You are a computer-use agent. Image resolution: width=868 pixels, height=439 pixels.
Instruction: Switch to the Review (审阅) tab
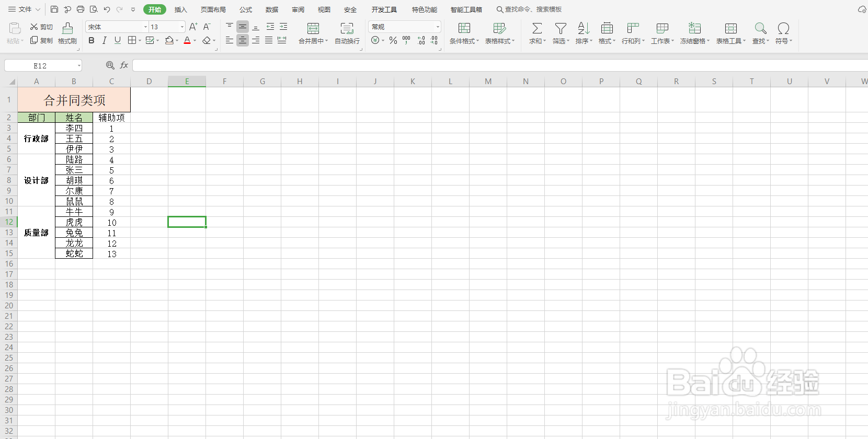(x=298, y=9)
